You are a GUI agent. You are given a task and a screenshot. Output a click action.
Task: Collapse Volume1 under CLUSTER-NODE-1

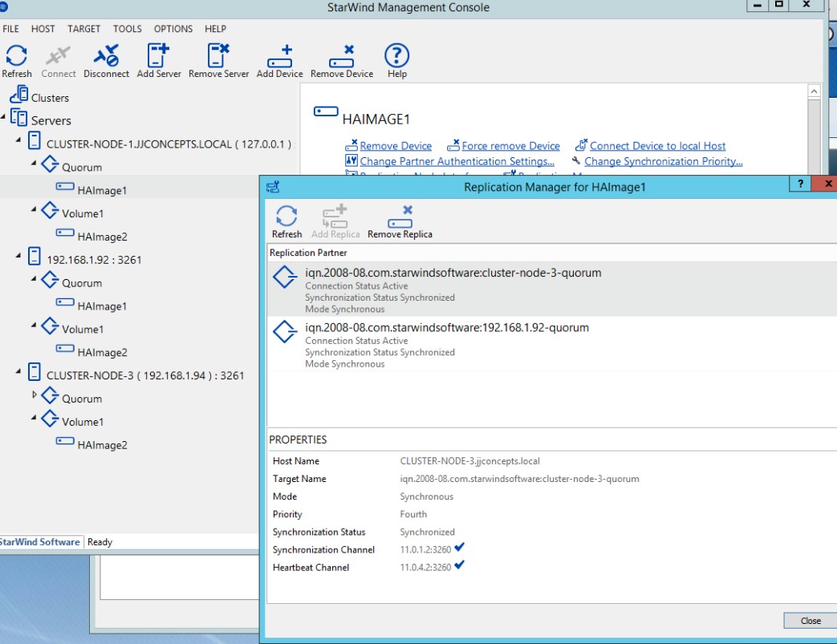point(34,209)
